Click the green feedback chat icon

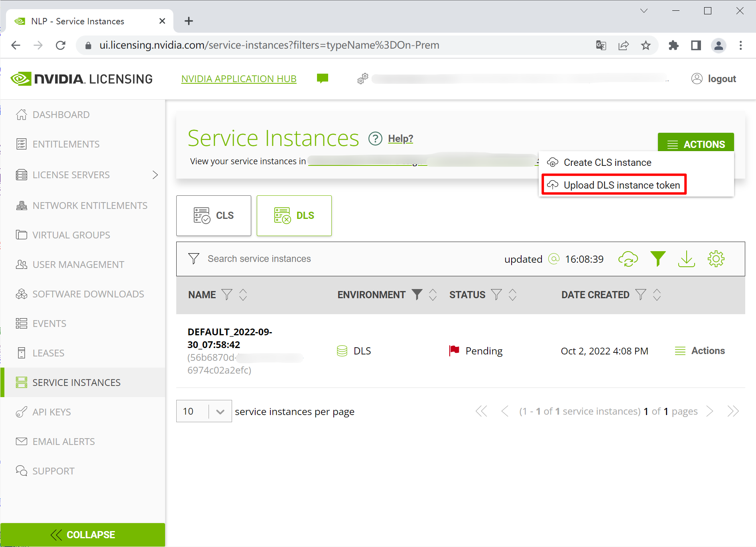[x=322, y=79]
